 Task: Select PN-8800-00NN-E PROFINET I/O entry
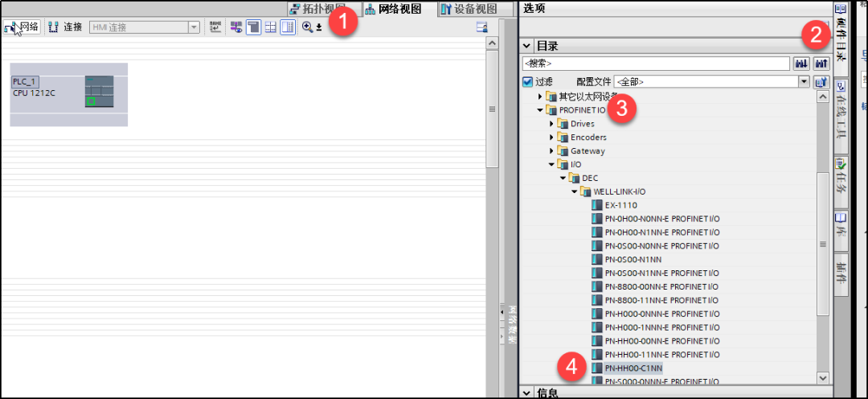662,286
